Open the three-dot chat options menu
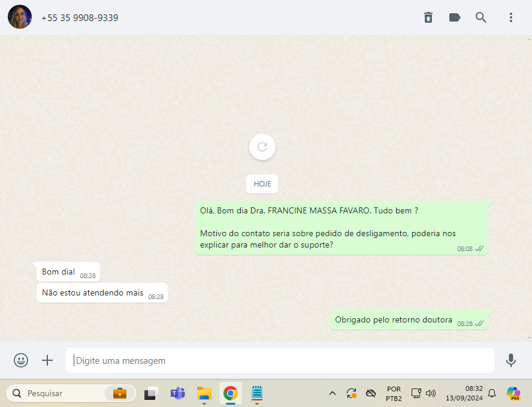This screenshot has width=532, height=407. tap(510, 17)
